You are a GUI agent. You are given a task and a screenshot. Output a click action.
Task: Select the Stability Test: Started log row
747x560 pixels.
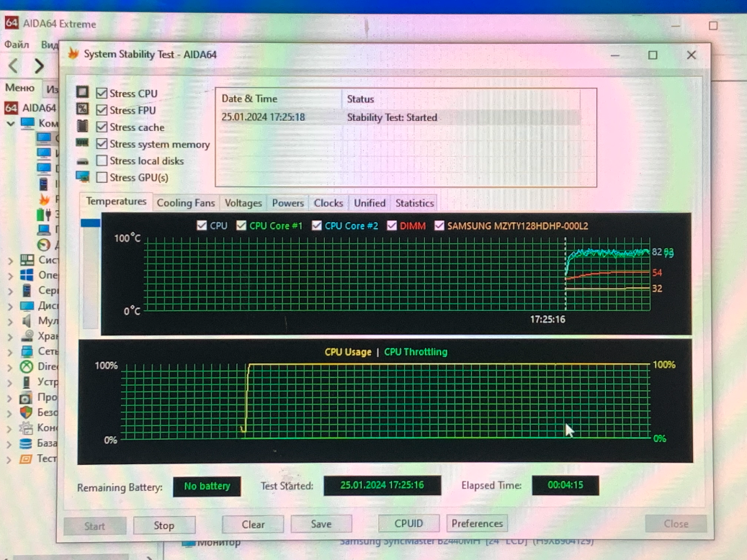[401, 117]
